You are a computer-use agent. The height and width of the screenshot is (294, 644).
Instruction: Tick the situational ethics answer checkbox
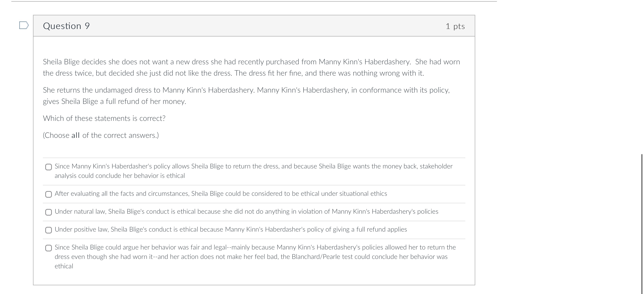coord(49,194)
